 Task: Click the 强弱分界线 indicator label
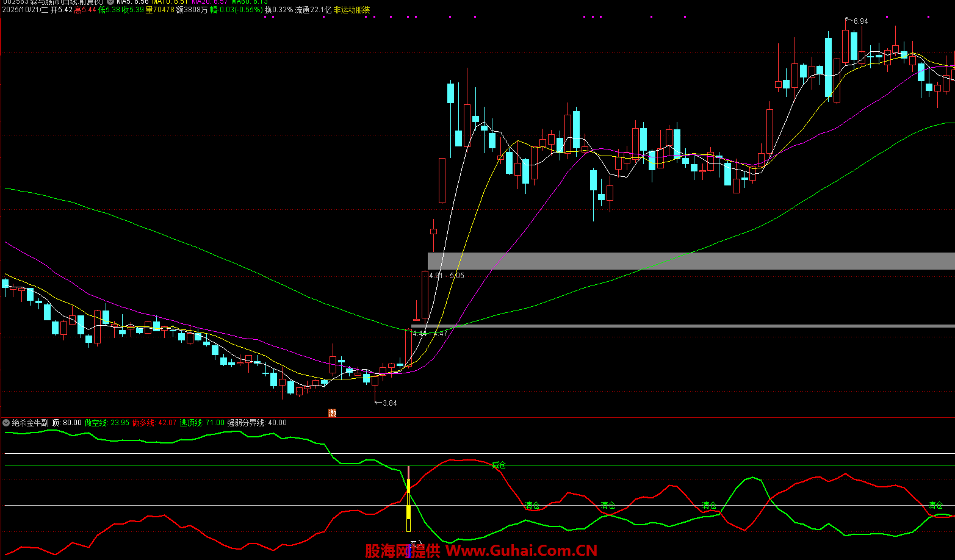pos(257,423)
